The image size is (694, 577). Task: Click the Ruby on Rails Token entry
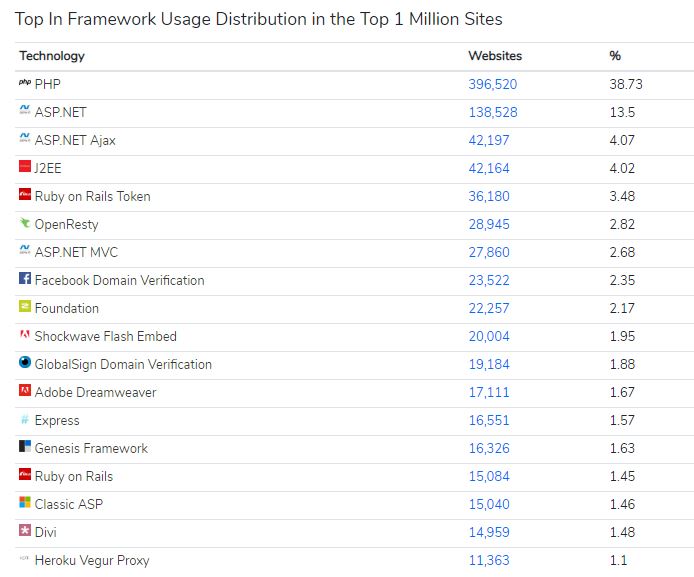coord(92,196)
